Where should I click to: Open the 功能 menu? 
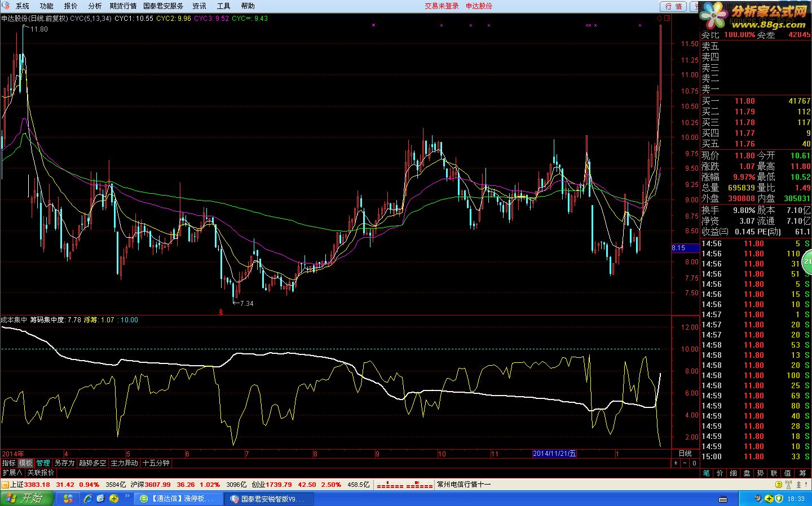point(46,6)
